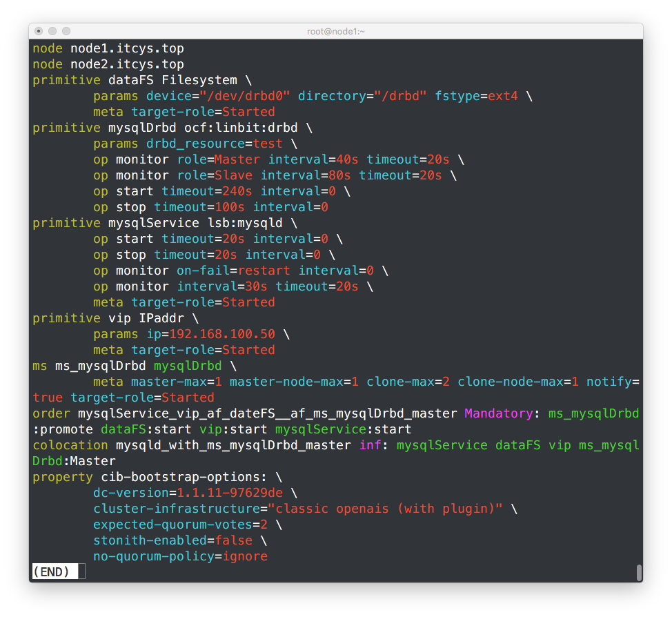Click the text node2.itcys.top
Screen dimensions: 672x617
point(127,64)
